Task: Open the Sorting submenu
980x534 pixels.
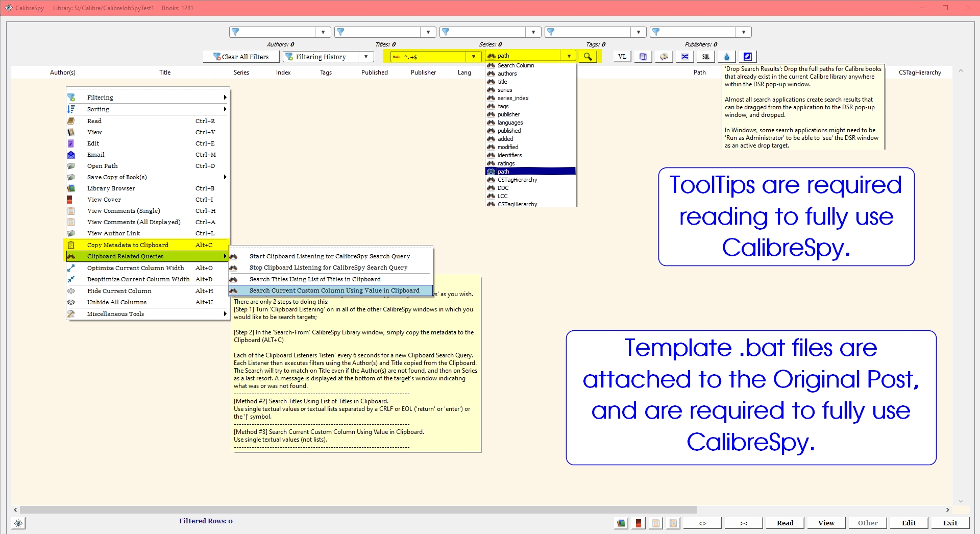Action: 148,109
